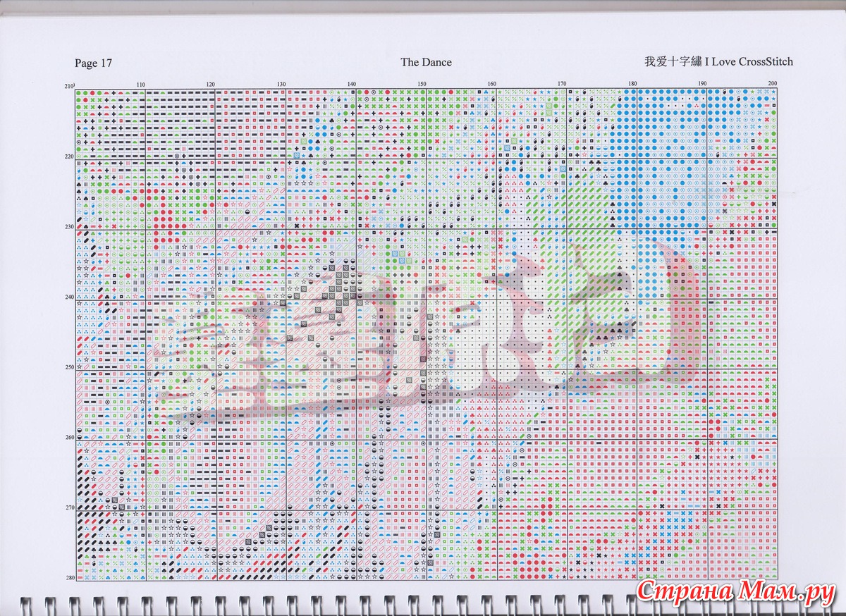This screenshot has height=616, width=846.
Task: Pick column marker 160 above the chart
Action: (x=492, y=85)
